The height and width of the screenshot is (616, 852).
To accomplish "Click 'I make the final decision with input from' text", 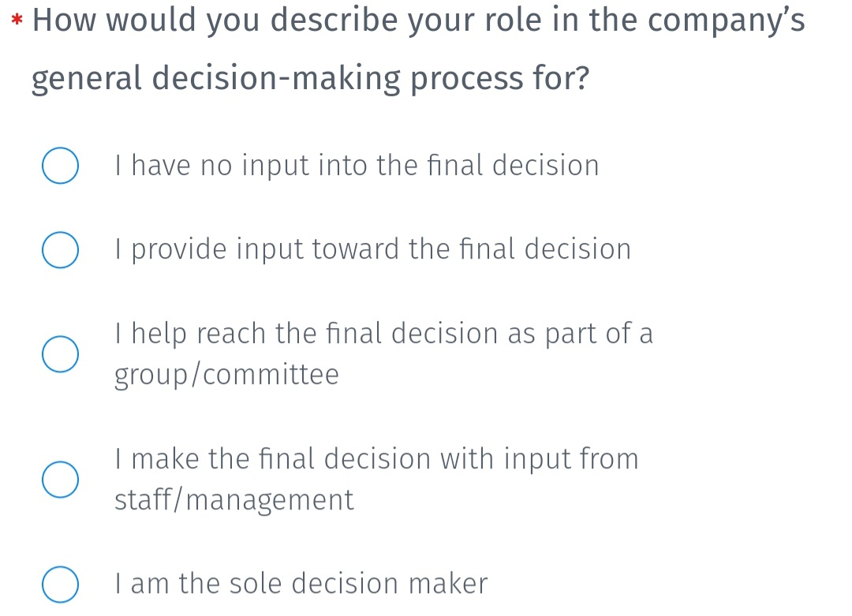I will tap(376, 459).
